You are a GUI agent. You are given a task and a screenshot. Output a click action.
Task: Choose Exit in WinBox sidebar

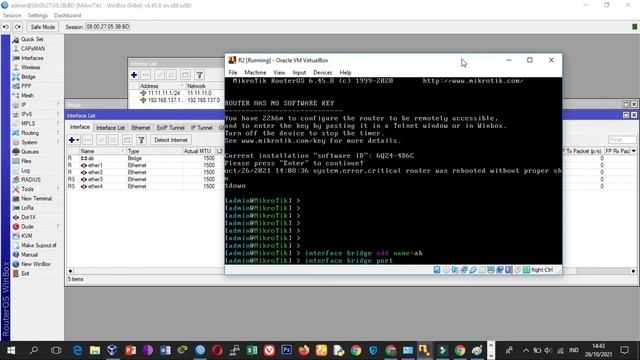[x=25, y=274]
